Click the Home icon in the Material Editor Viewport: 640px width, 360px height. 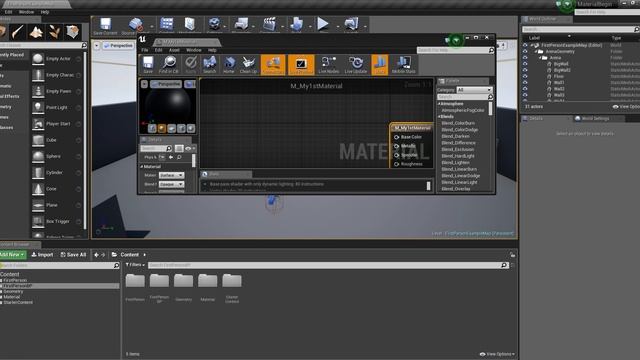tap(229, 65)
